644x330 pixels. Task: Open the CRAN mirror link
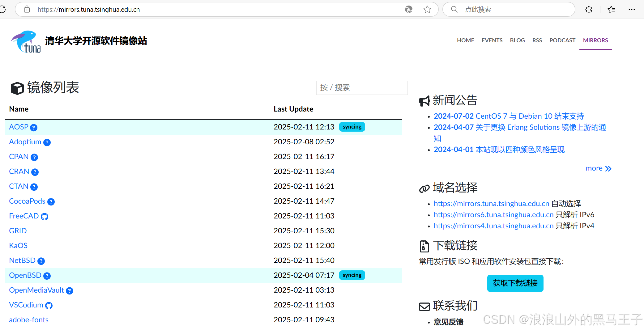(19, 171)
